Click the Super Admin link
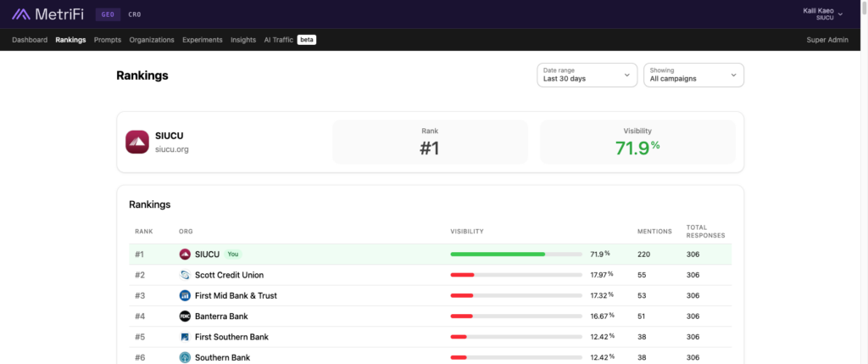This screenshot has height=364, width=868. point(827,40)
